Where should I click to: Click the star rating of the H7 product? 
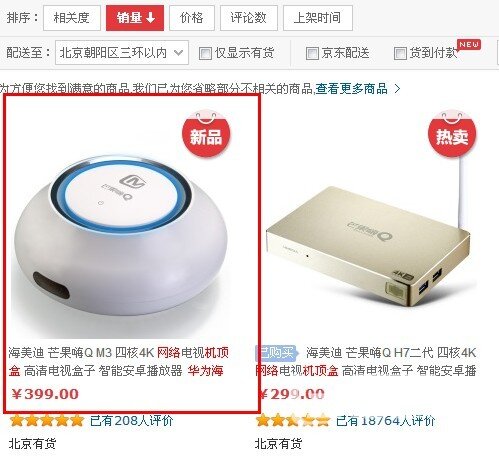(x=293, y=420)
